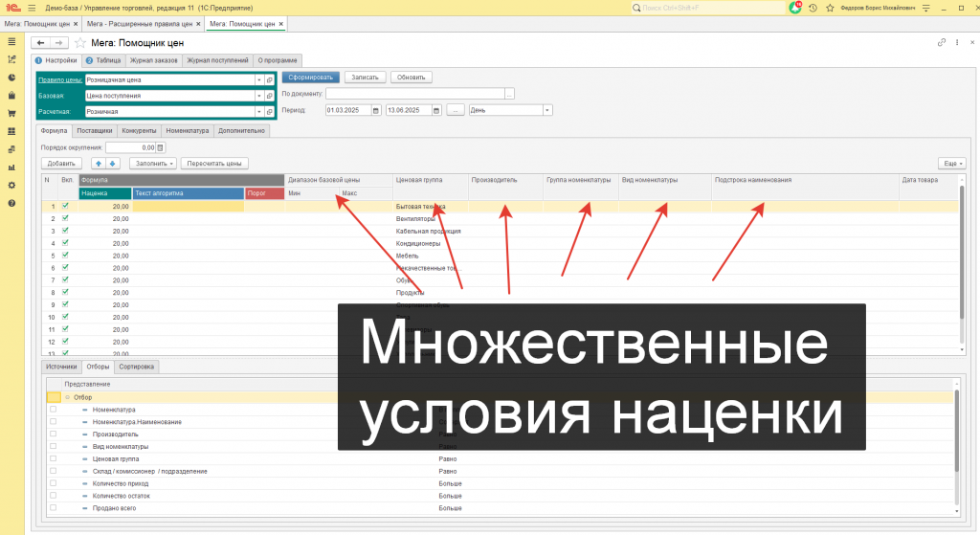Open notifications bell icon
The height and width of the screenshot is (535, 980).
coord(795,8)
